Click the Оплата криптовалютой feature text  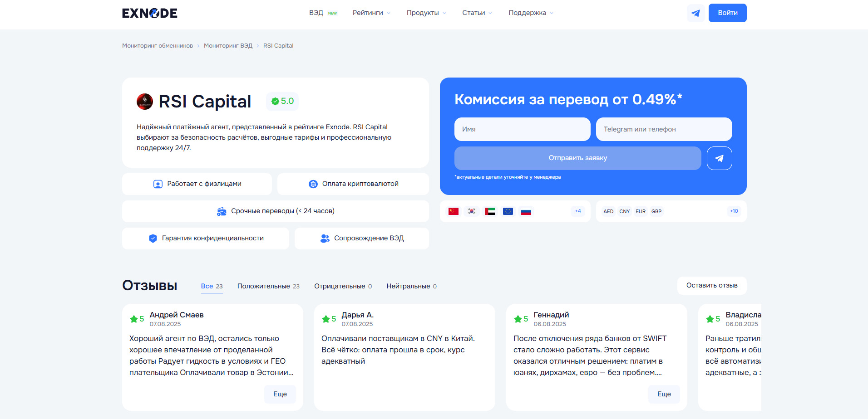(360, 184)
